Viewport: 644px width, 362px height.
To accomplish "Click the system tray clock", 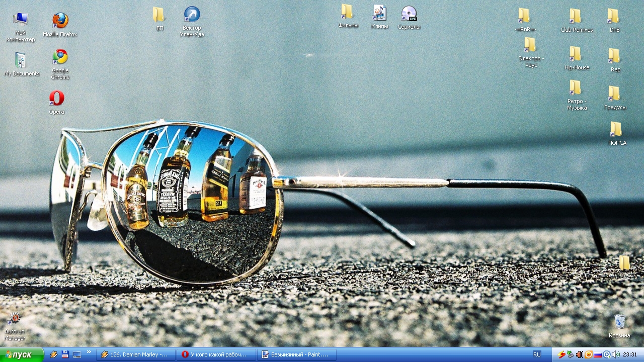I will [x=630, y=354].
